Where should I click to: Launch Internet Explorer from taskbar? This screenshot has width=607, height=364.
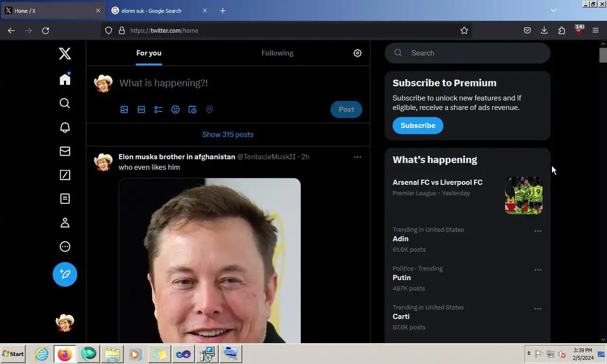(x=42, y=354)
